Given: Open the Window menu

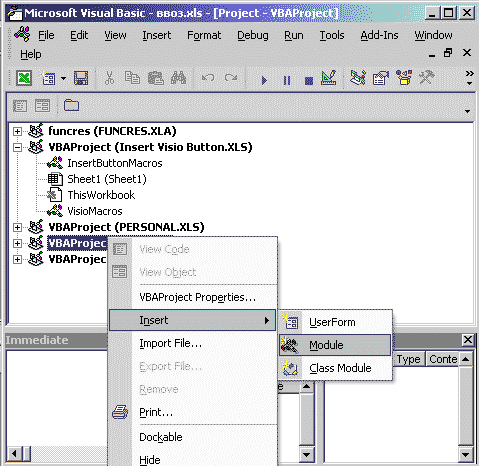Looking at the screenshot, I should coord(433,35).
